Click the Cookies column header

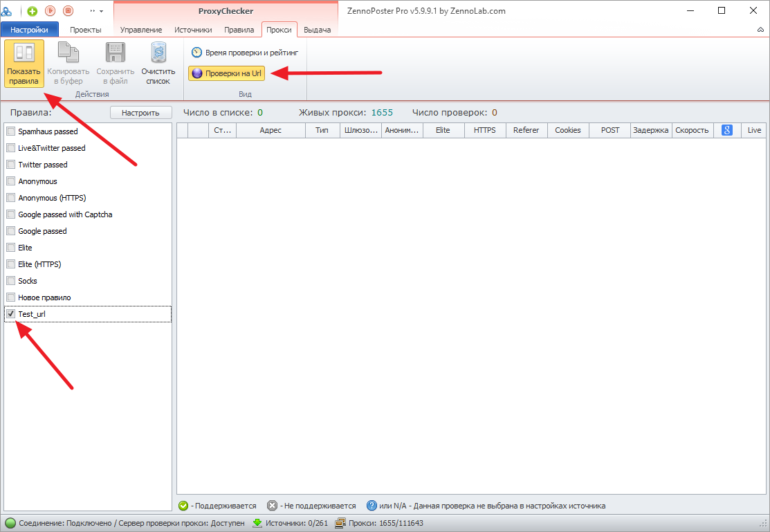(x=568, y=130)
